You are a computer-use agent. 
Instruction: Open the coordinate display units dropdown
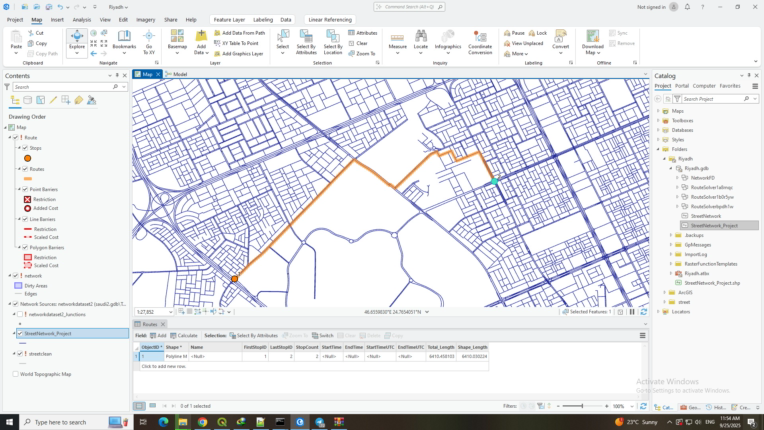[427, 312]
